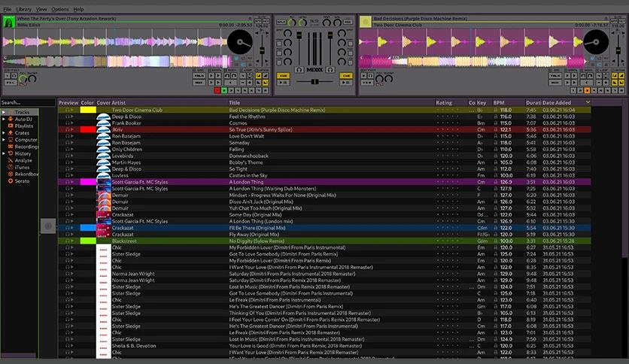The height and width of the screenshot is (364, 629).
Task: Open the Options menu
Action: coord(59,9)
